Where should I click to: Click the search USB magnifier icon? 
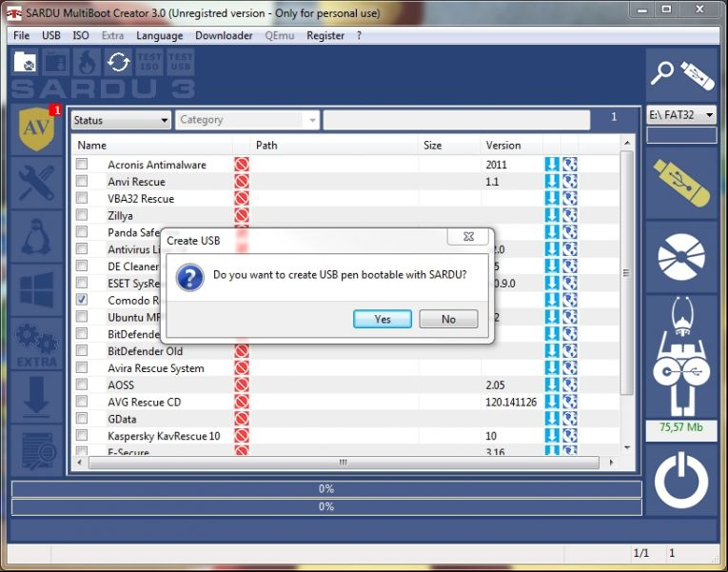point(681,74)
